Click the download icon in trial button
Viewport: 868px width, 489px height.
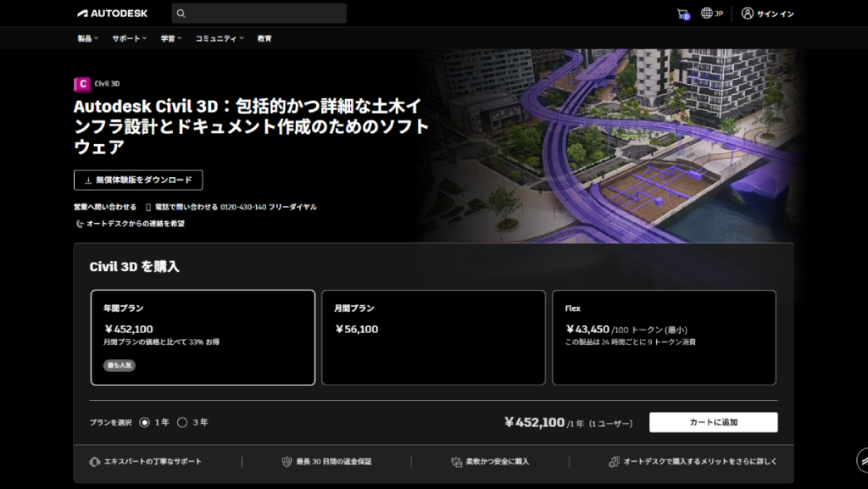88,181
